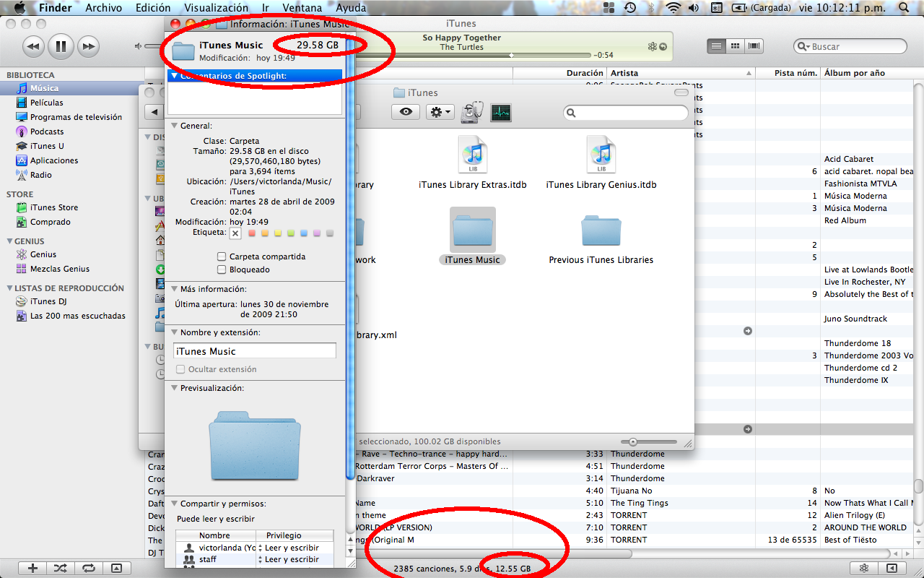924x578 pixels.
Task: Sort the song list by Artista column
Action: pos(681,73)
